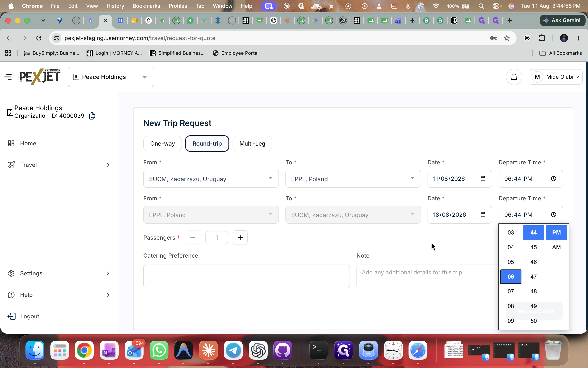Decrease passengers with minus button

tap(193, 238)
